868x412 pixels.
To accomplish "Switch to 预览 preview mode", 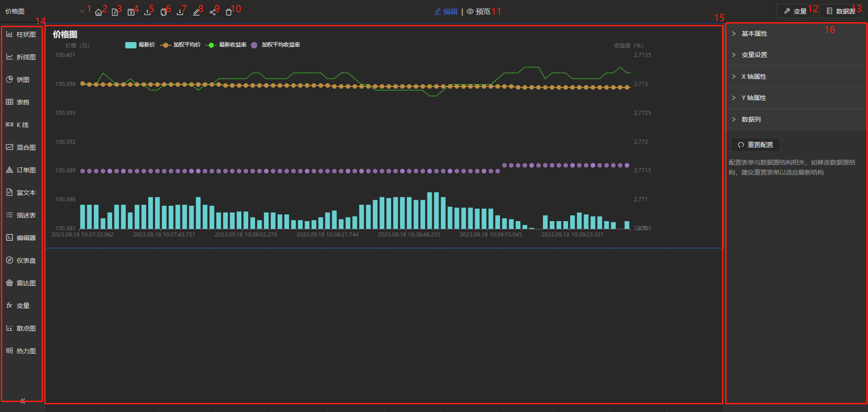I will point(479,11).
